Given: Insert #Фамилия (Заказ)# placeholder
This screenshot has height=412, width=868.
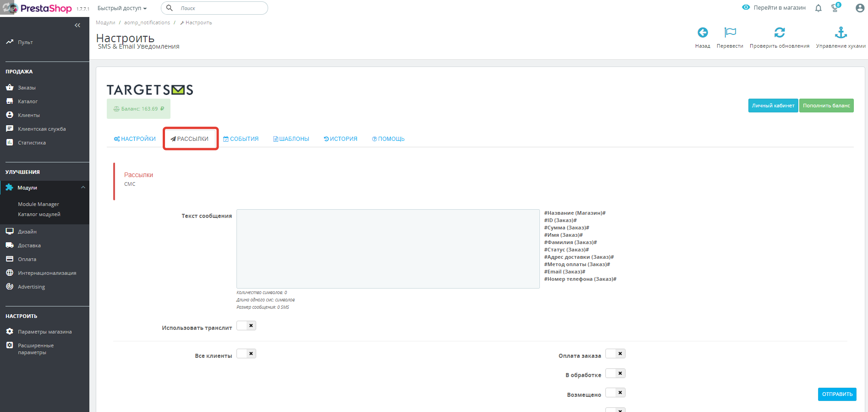Looking at the screenshot, I should coord(571,242).
